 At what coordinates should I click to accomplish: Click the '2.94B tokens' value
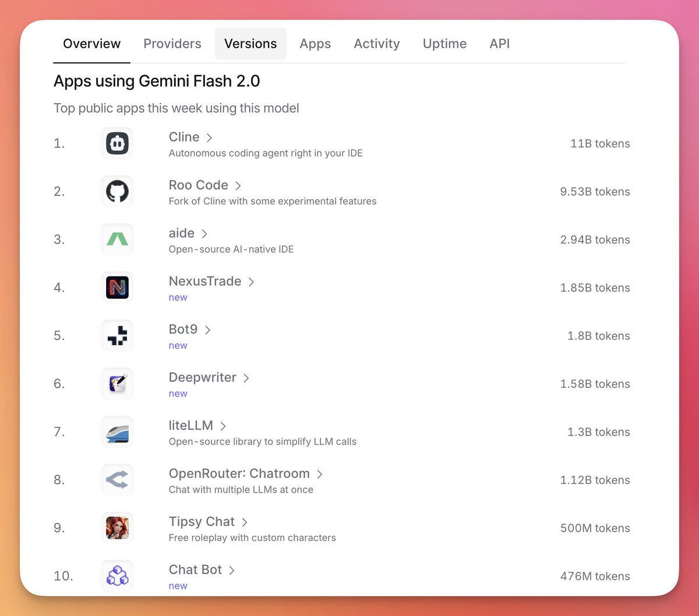[x=595, y=239]
